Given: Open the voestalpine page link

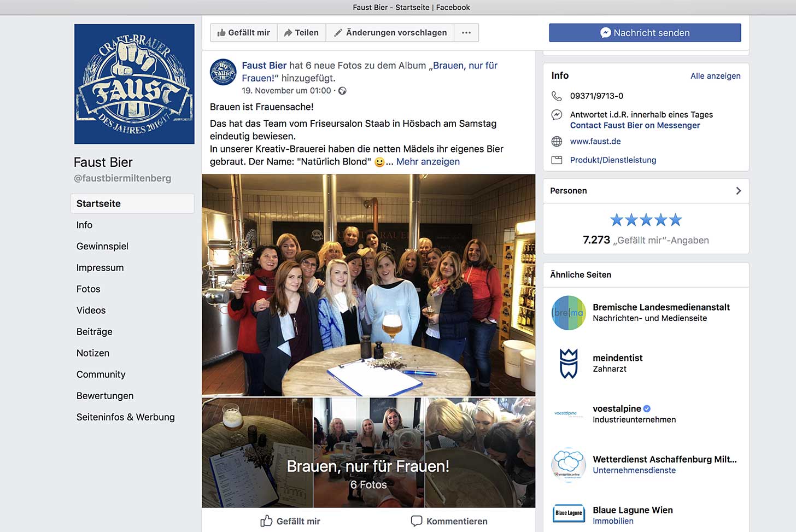Looking at the screenshot, I should tap(617, 408).
